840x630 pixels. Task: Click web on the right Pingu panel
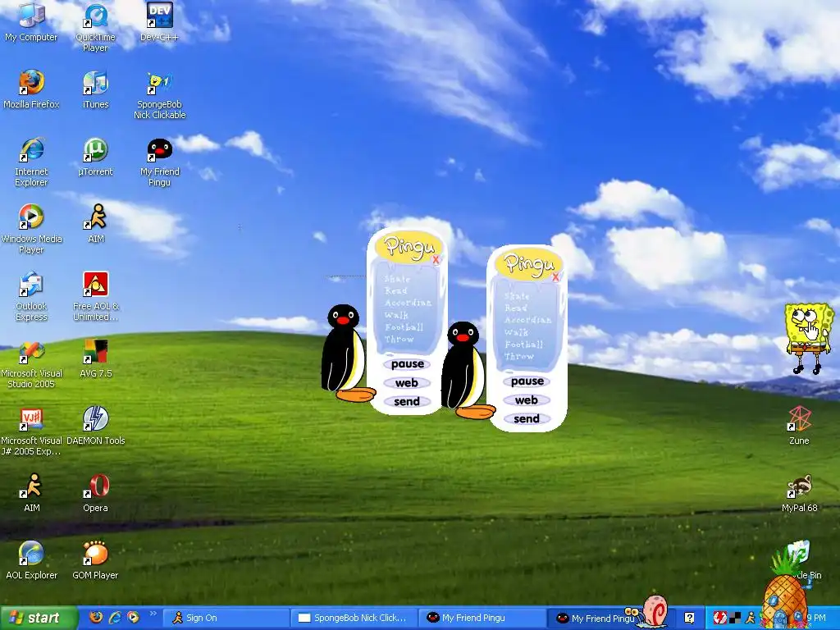coord(527,400)
